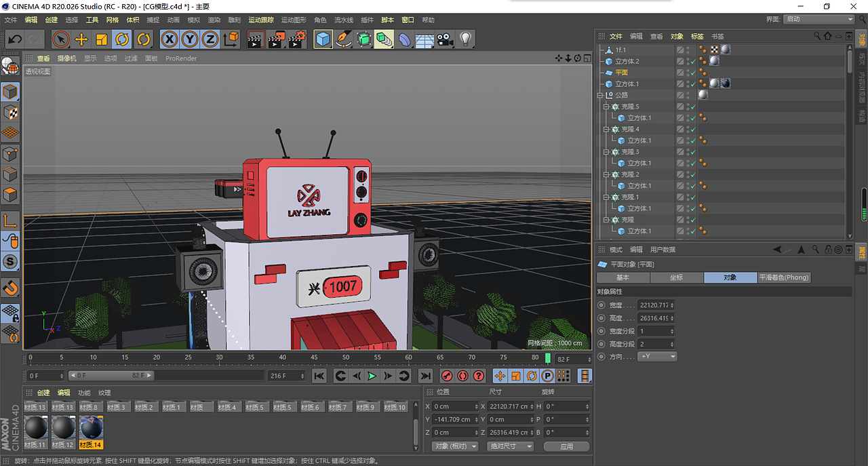Collapse the 公路 group in the Object Manager

(x=601, y=95)
